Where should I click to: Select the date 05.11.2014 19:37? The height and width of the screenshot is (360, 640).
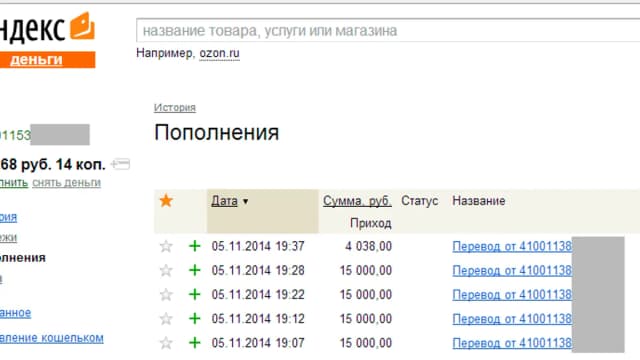(x=258, y=246)
